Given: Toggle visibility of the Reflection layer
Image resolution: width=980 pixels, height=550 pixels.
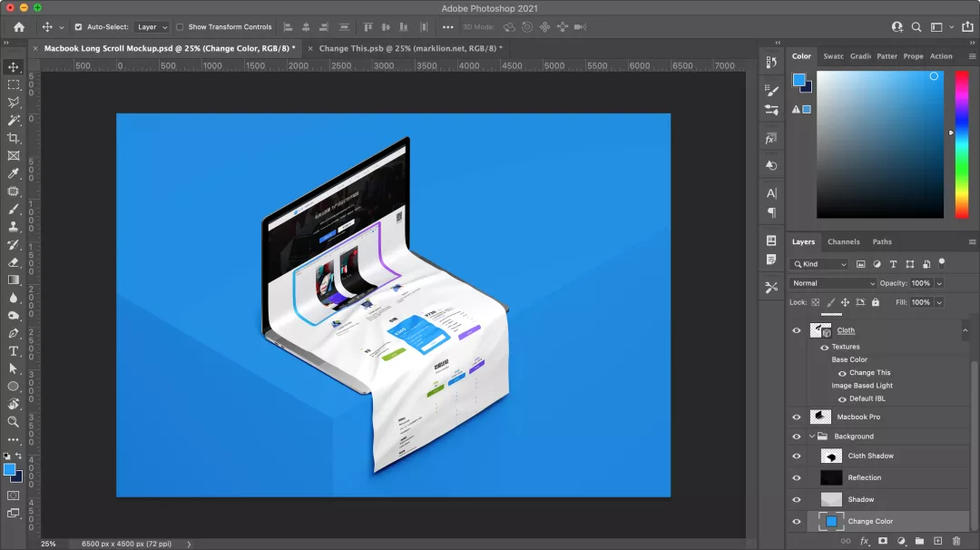Looking at the screenshot, I should click(797, 478).
